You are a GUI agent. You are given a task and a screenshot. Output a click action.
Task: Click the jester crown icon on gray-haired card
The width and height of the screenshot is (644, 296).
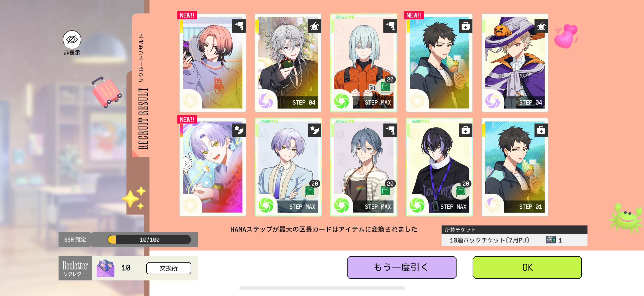[314, 26]
